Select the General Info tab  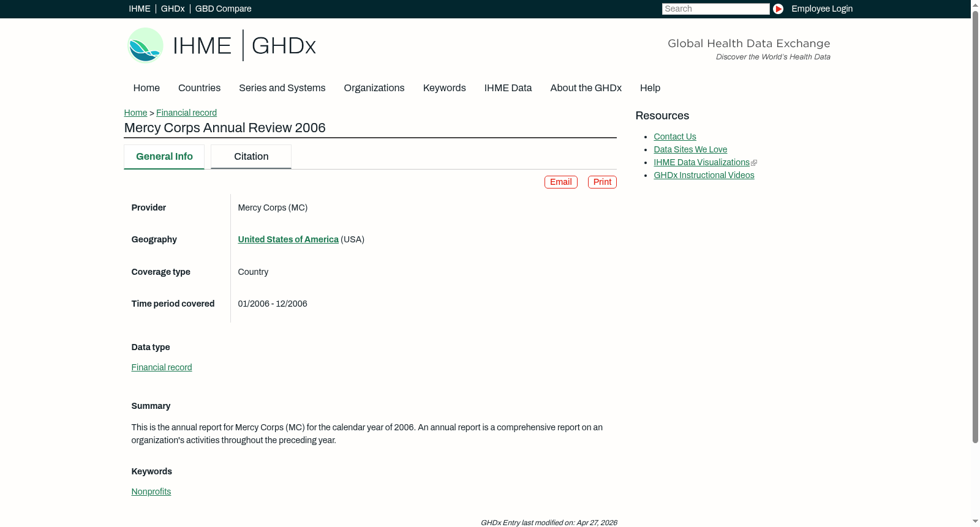click(x=164, y=157)
